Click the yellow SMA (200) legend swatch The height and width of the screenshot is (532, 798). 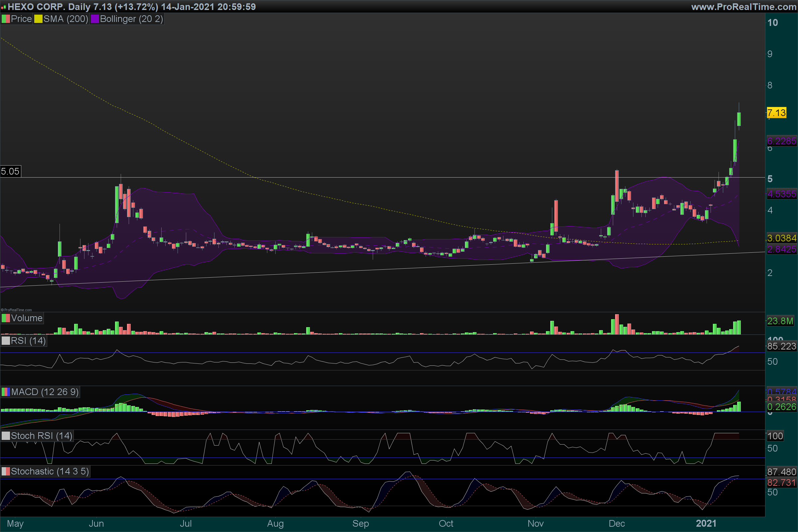pyautogui.click(x=38, y=19)
